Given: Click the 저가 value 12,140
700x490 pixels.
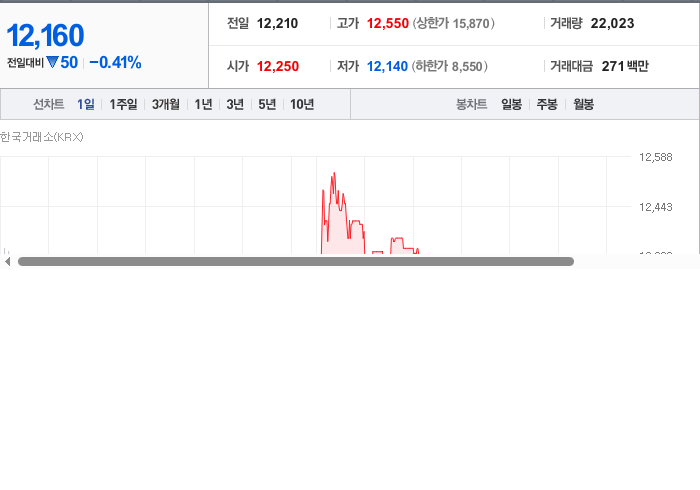Looking at the screenshot, I should [387, 66].
